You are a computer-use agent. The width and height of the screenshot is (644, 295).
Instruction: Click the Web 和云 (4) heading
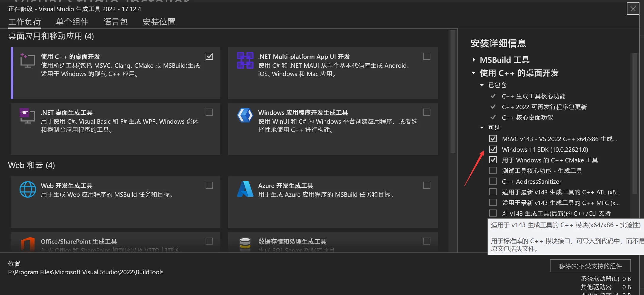pyautogui.click(x=31, y=165)
